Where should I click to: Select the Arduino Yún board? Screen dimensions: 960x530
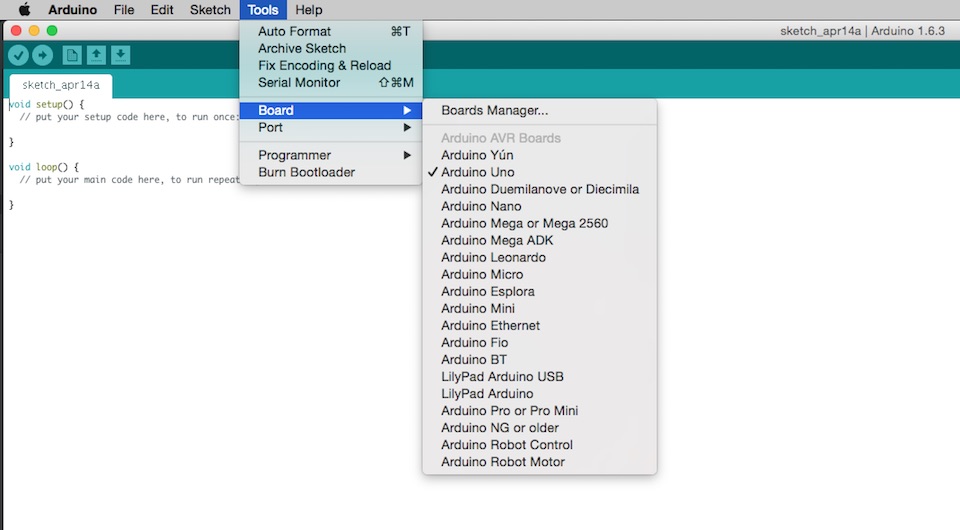pos(539,155)
